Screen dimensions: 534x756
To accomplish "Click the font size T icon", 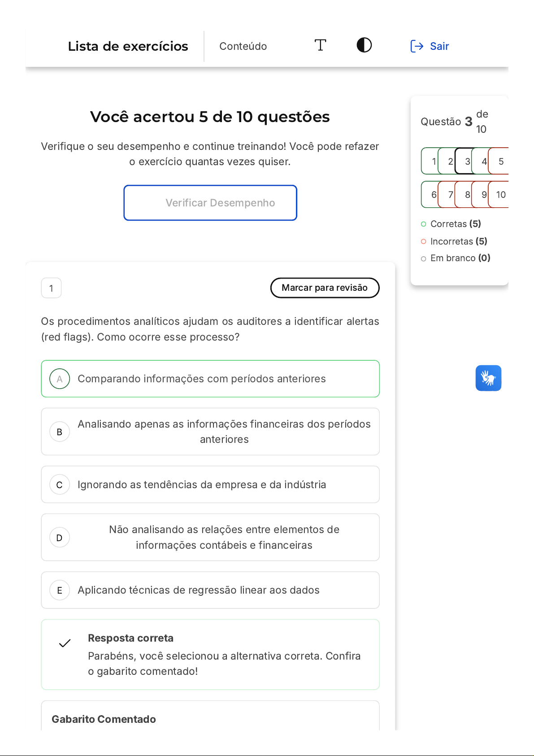I will click(x=320, y=45).
